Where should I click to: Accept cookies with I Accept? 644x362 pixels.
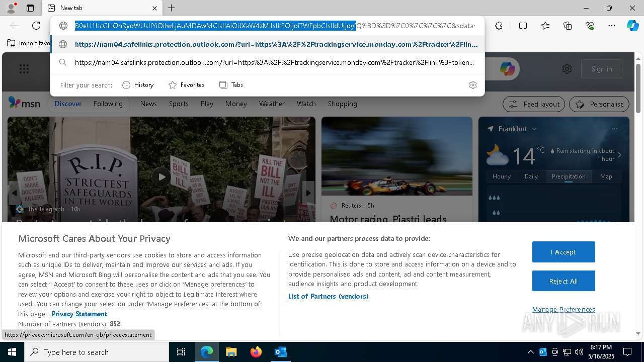(x=563, y=252)
